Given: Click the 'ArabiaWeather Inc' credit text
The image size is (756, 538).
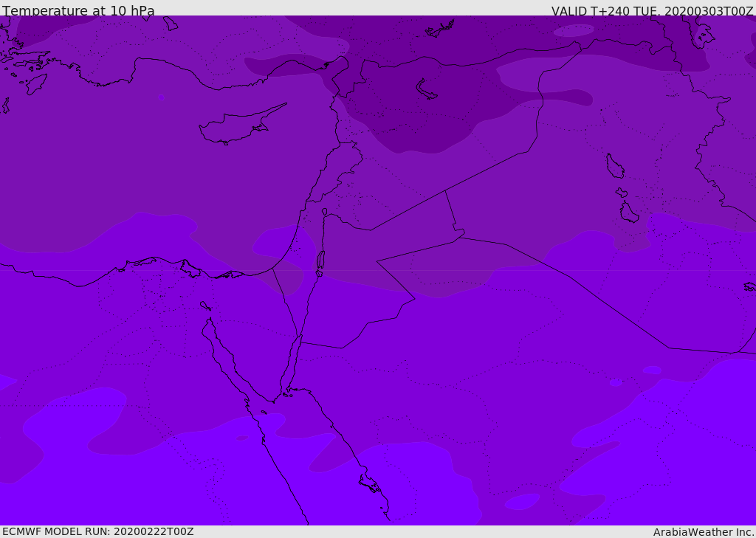Looking at the screenshot, I should click(x=703, y=532).
